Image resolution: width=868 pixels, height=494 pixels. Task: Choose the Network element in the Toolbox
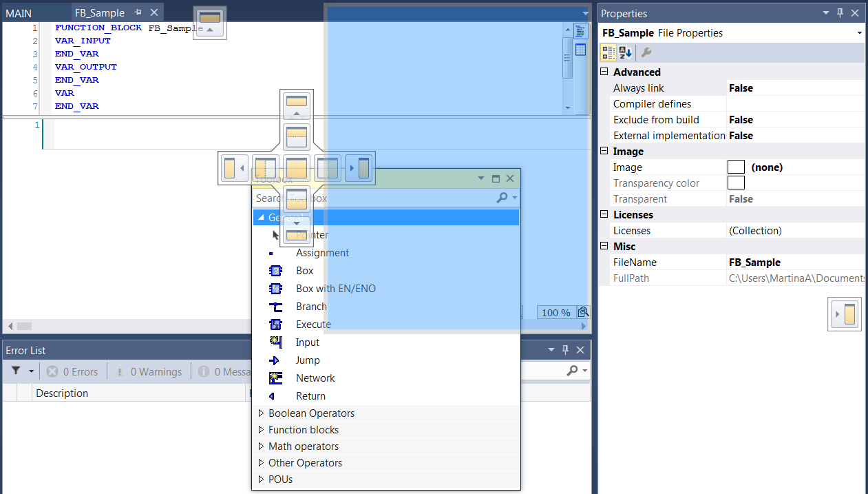point(315,378)
